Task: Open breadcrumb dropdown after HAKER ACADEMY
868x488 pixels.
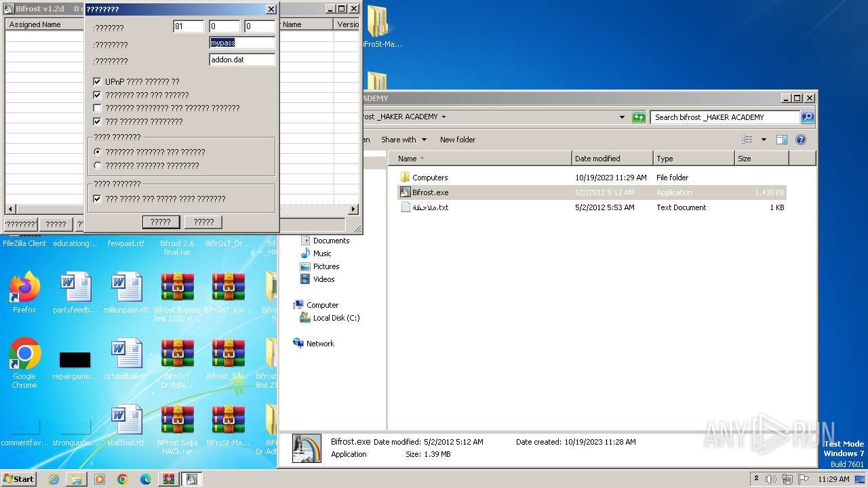Action: (x=443, y=117)
